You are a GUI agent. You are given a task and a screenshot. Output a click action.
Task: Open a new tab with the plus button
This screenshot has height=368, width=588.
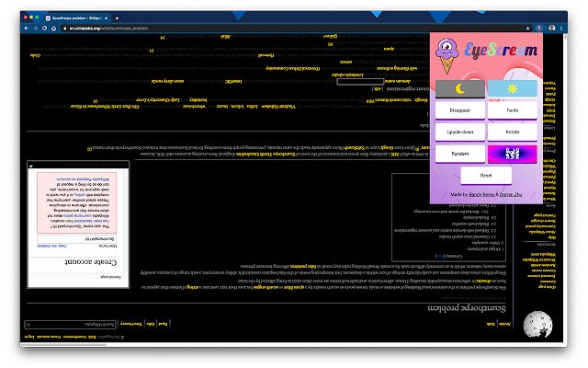pos(117,18)
